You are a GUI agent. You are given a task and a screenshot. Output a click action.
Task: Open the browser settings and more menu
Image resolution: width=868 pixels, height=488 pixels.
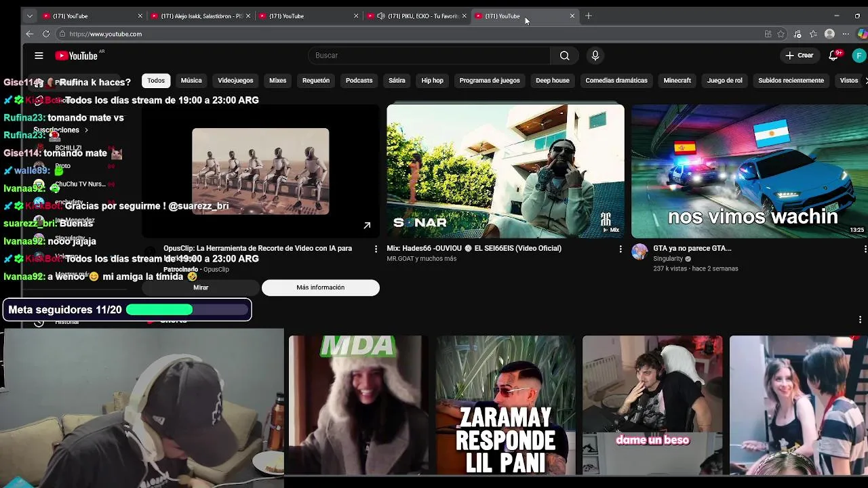[x=846, y=34]
